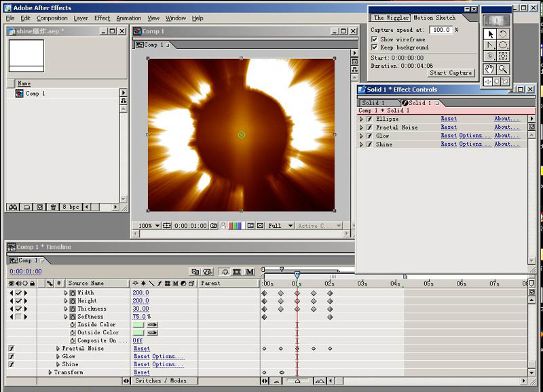
Task: Click the binoculars find icon in Project window
Action: [13, 207]
